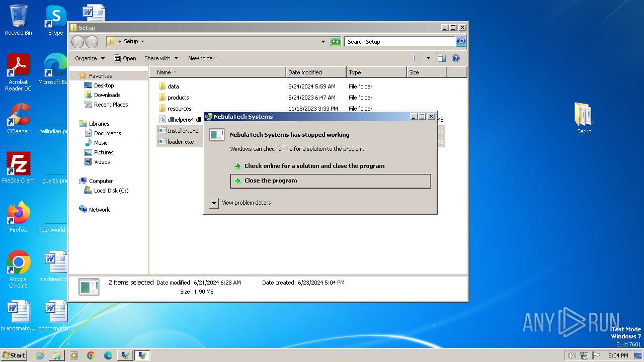Open Documents library in navigation pane
Screen dimensions: 644x362
[x=107, y=133]
